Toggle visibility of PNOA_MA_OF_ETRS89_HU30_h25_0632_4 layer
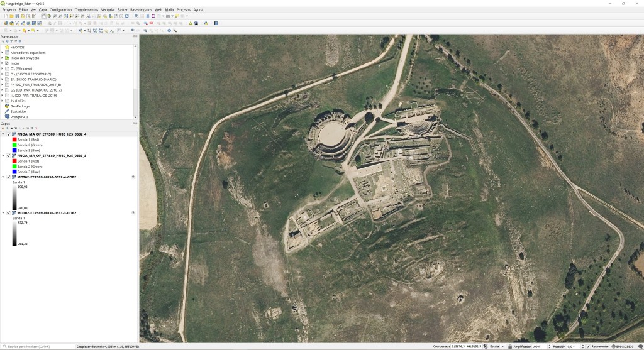Screen dimensions: 644x350 [8, 134]
